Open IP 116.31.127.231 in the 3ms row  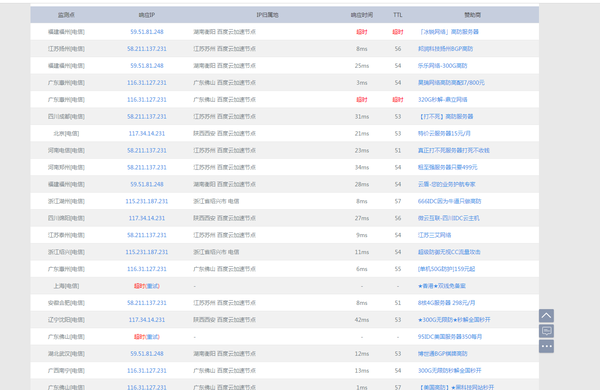pyautogui.click(x=147, y=83)
